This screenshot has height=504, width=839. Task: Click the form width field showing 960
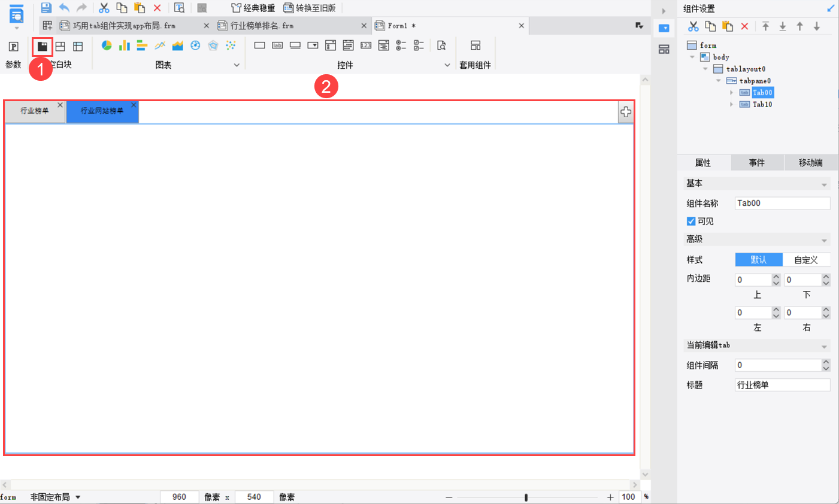coord(179,497)
